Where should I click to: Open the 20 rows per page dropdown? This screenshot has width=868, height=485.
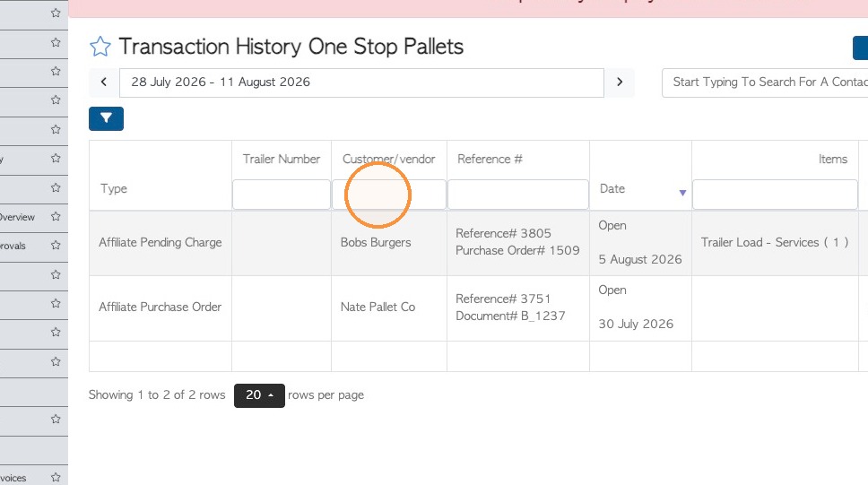[259, 395]
